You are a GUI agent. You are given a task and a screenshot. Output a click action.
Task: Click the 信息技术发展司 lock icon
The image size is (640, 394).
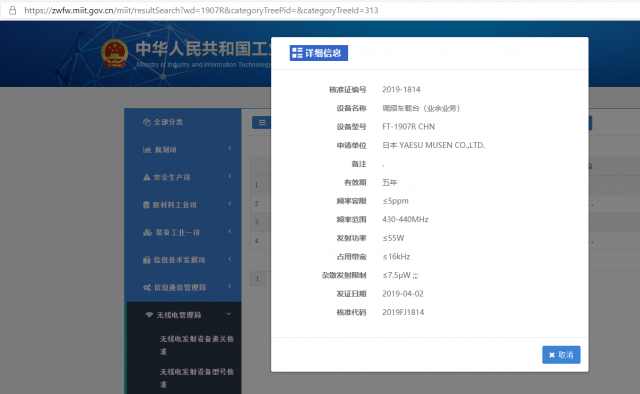(147, 260)
